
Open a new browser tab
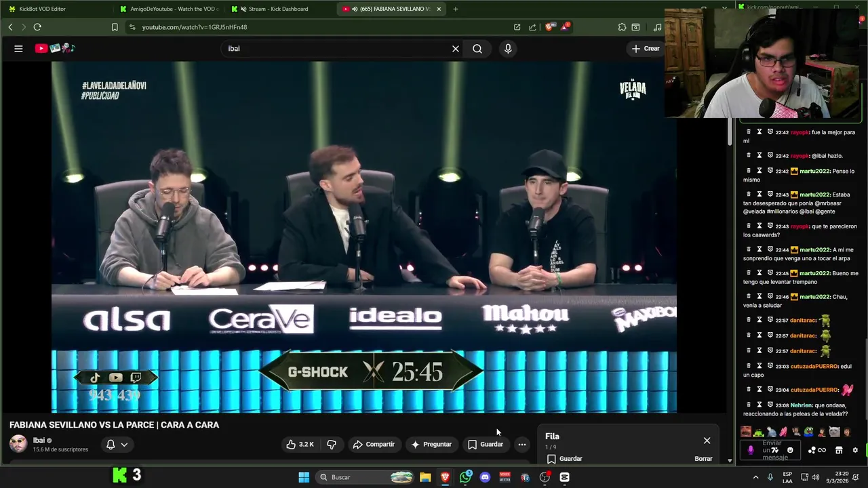[x=455, y=9]
